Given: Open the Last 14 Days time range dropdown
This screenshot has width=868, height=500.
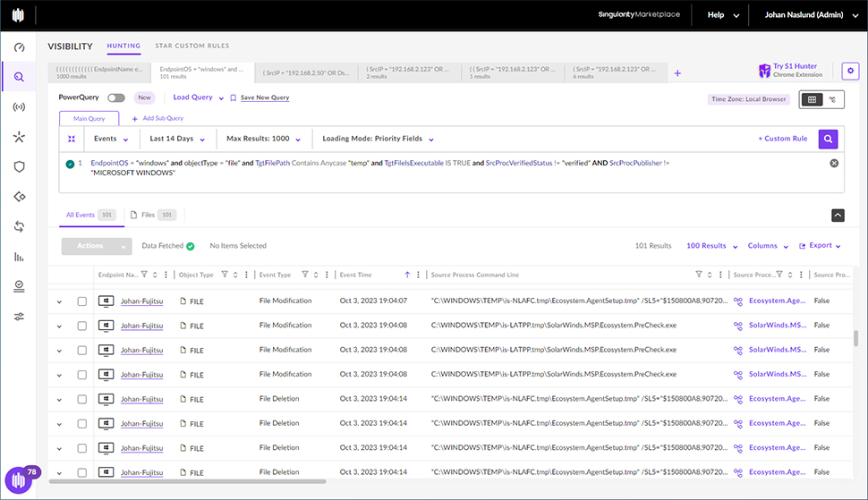Looking at the screenshot, I should 177,139.
